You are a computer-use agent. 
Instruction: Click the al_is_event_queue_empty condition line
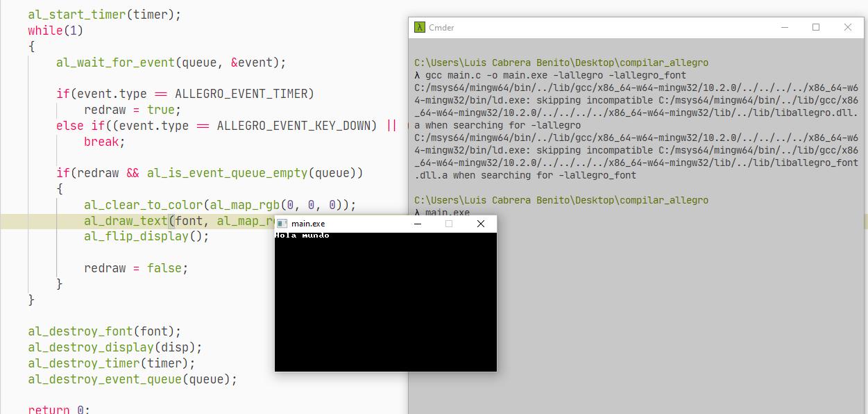(210, 173)
